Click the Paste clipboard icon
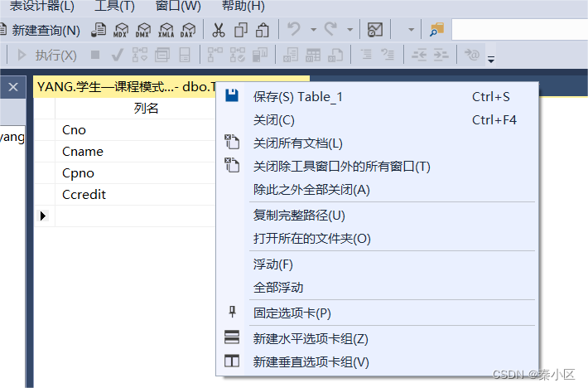This screenshot has height=388, width=588. [x=263, y=30]
